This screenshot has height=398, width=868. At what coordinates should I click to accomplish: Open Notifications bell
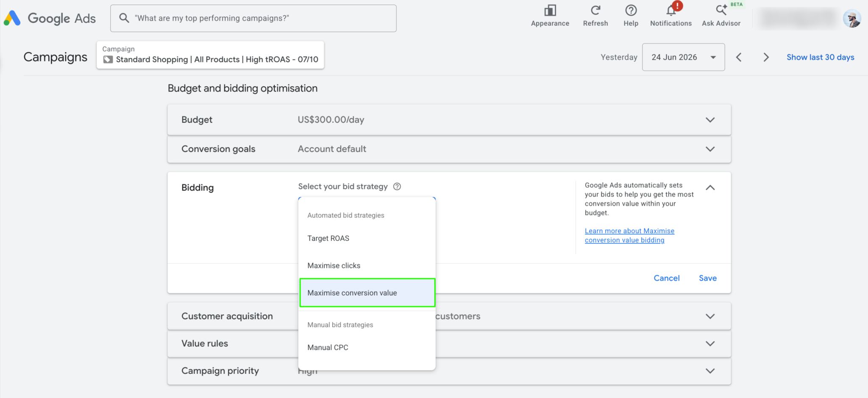[670, 16]
